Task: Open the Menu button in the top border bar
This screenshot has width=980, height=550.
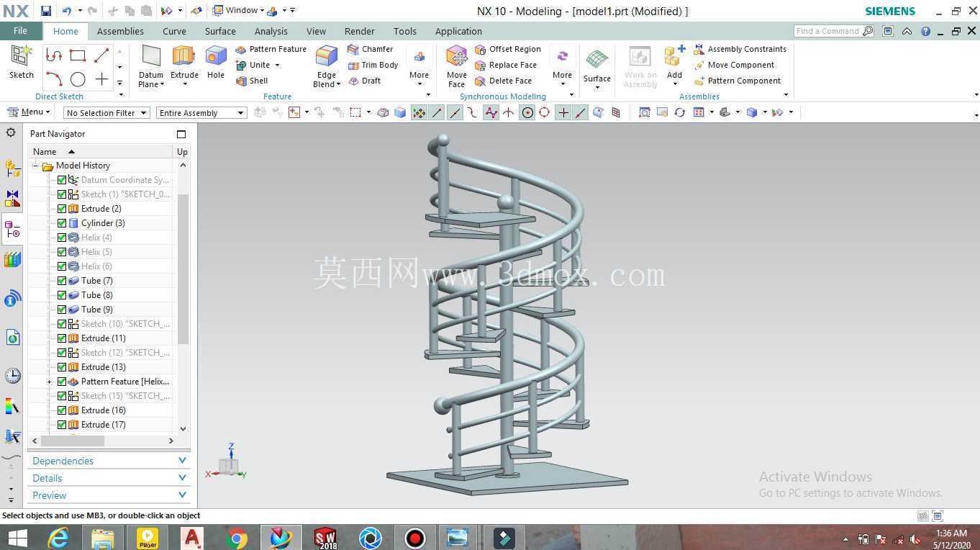Action: 28,112
